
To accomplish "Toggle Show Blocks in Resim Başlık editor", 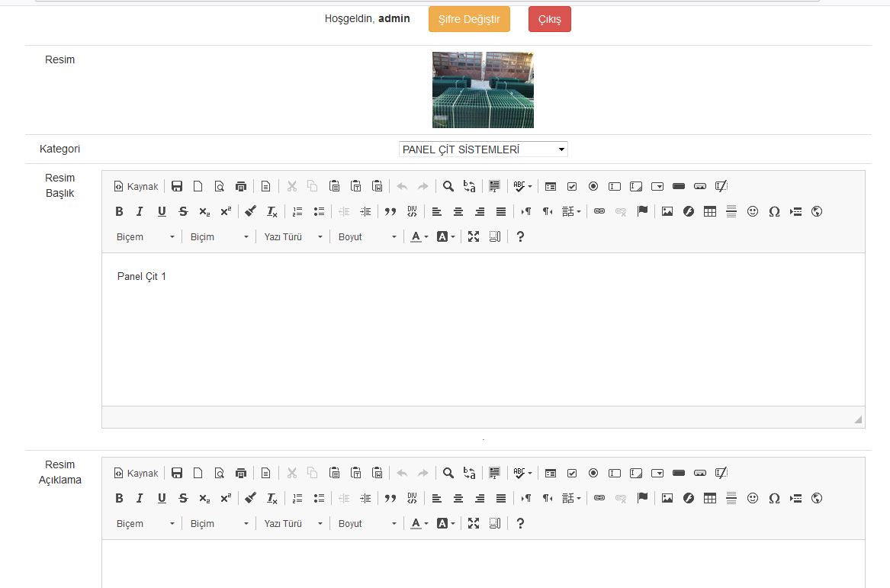I will (495, 236).
